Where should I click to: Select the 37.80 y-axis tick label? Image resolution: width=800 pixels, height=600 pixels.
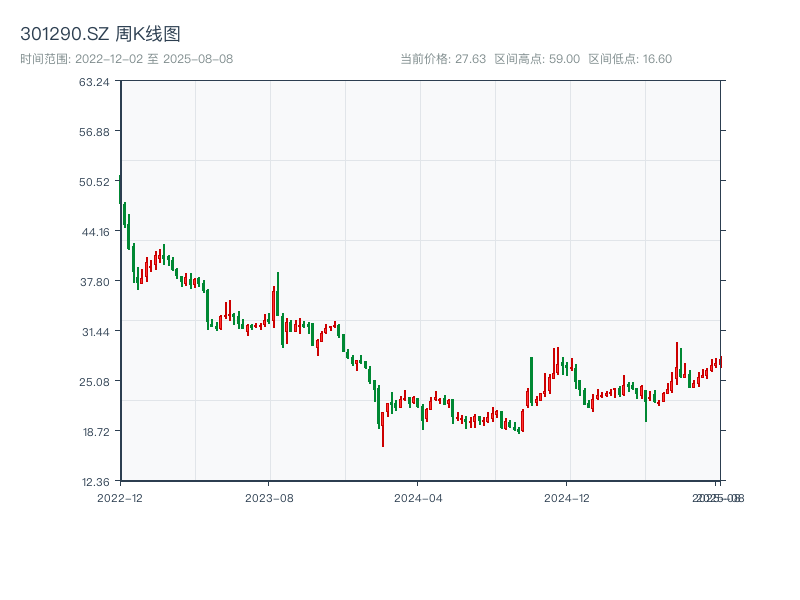[x=94, y=282]
